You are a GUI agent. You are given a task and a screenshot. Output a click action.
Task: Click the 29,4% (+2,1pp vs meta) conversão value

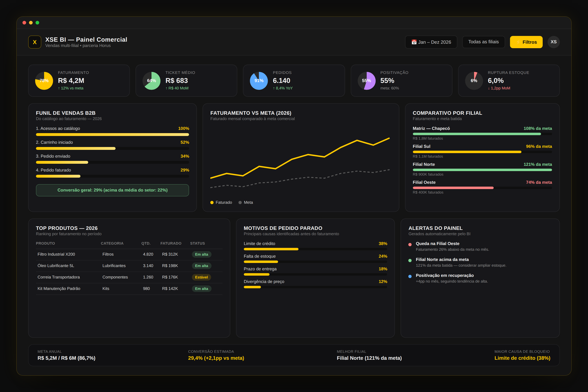coord(216,358)
